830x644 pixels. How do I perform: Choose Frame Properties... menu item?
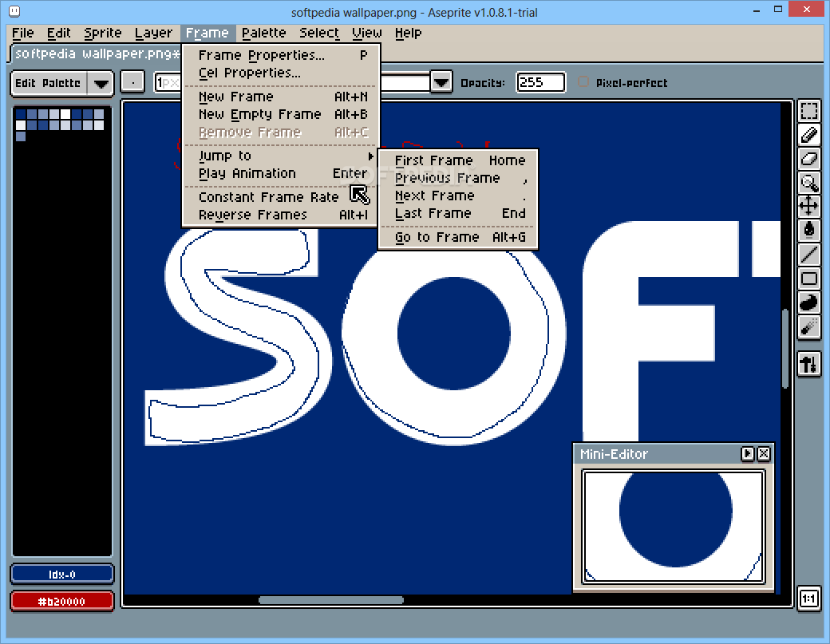pyautogui.click(x=281, y=55)
